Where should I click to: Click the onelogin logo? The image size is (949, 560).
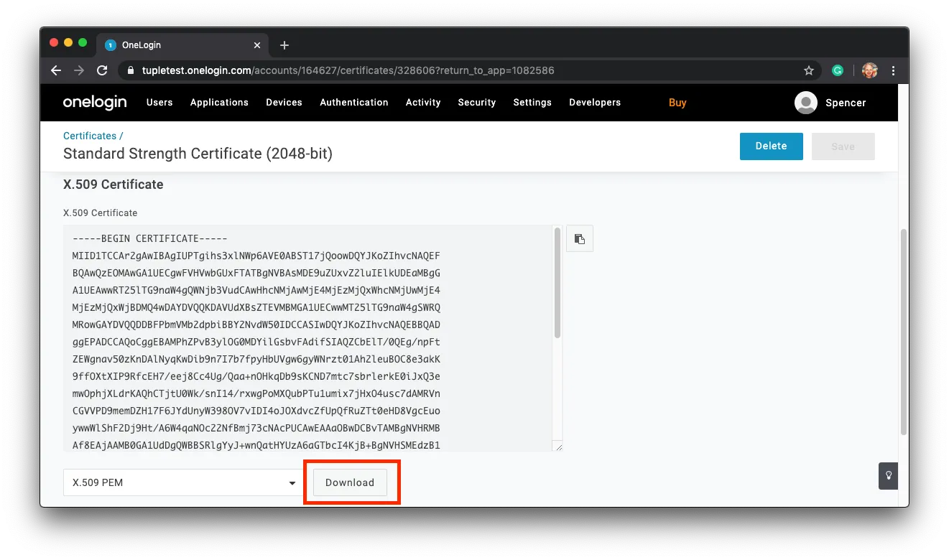(x=95, y=102)
